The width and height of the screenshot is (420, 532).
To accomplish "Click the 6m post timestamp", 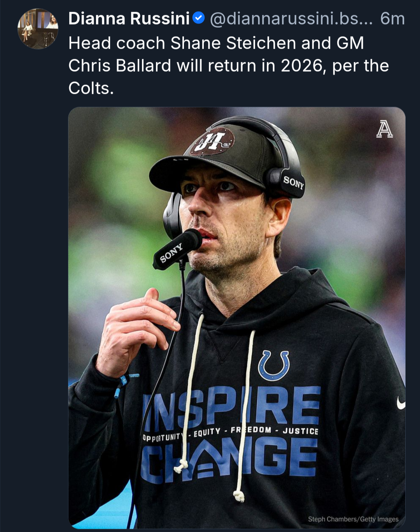I will [392, 18].
